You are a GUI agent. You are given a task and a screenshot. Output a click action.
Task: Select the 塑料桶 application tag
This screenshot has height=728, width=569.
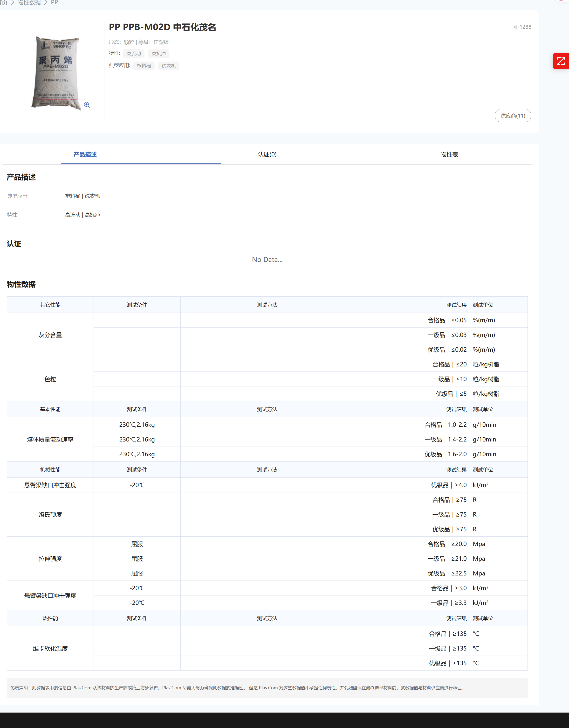click(144, 66)
